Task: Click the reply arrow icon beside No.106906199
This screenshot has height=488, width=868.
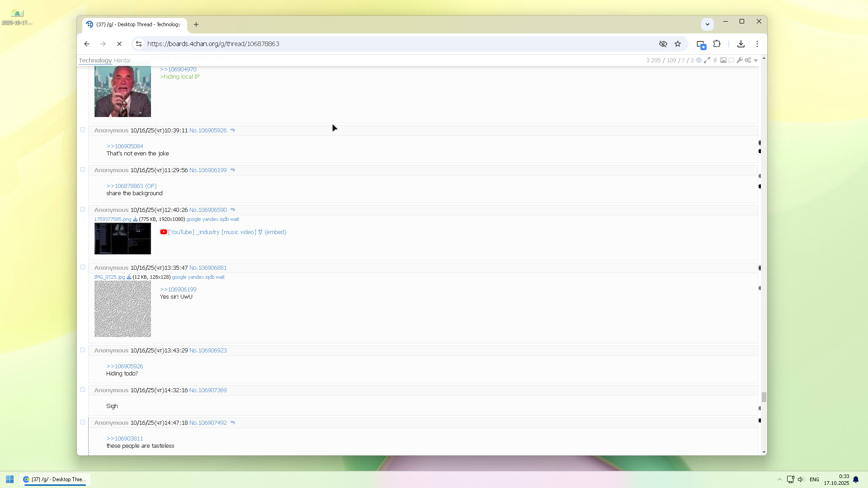Action: (x=232, y=170)
